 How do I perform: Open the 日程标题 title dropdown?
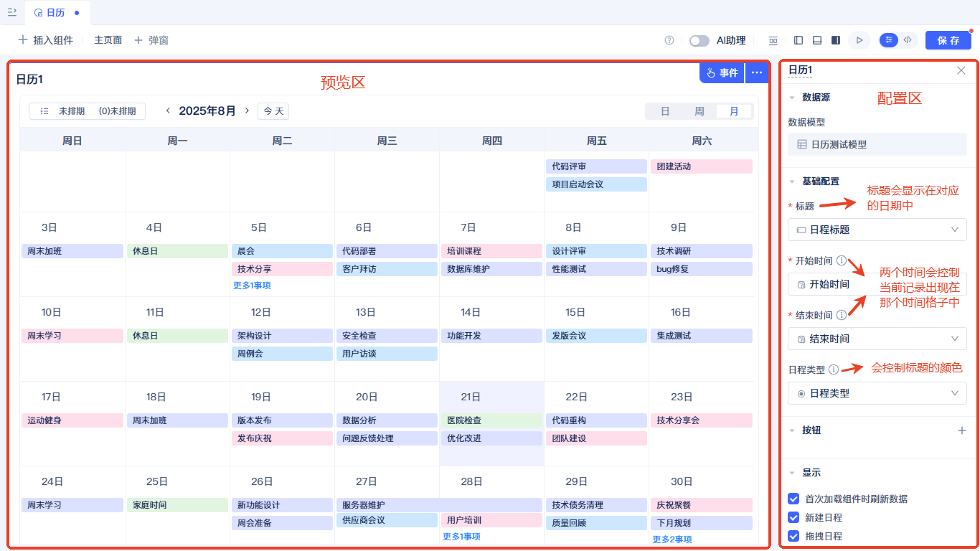(x=877, y=230)
